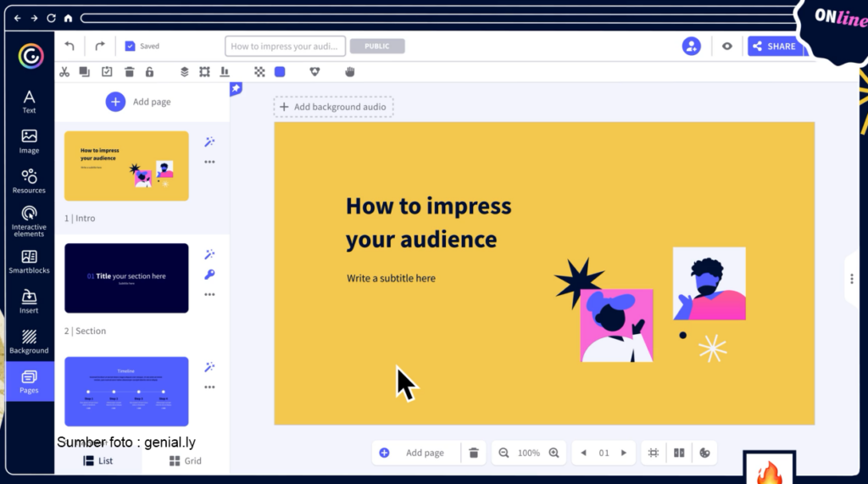
Task: Click the SHARE button
Action: pyautogui.click(x=776, y=46)
